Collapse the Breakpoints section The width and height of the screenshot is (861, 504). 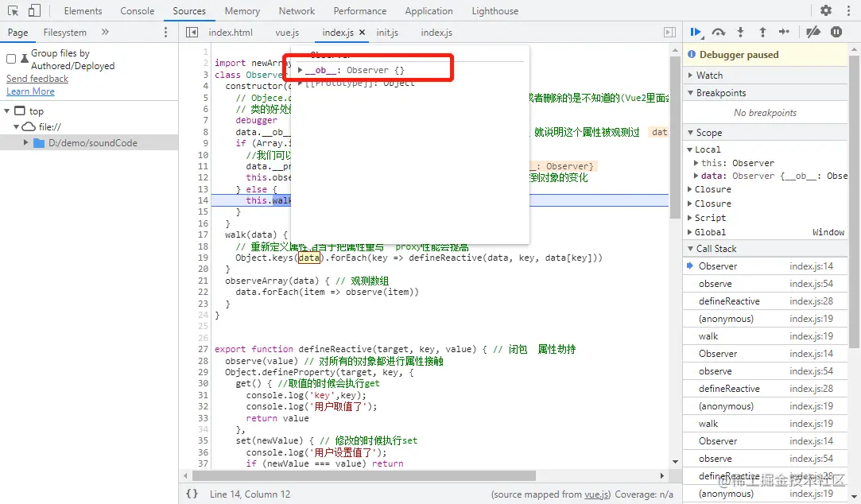coord(690,93)
